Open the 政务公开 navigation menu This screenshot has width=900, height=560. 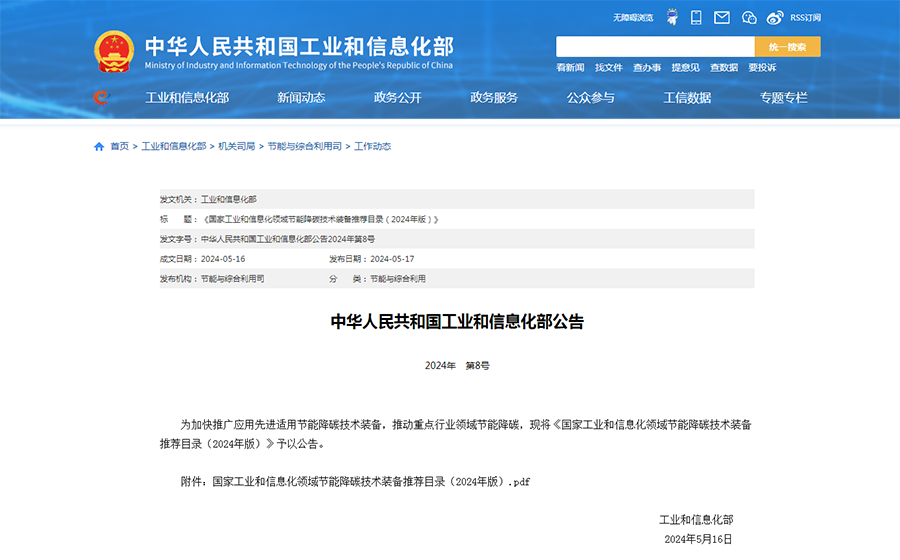point(398,97)
